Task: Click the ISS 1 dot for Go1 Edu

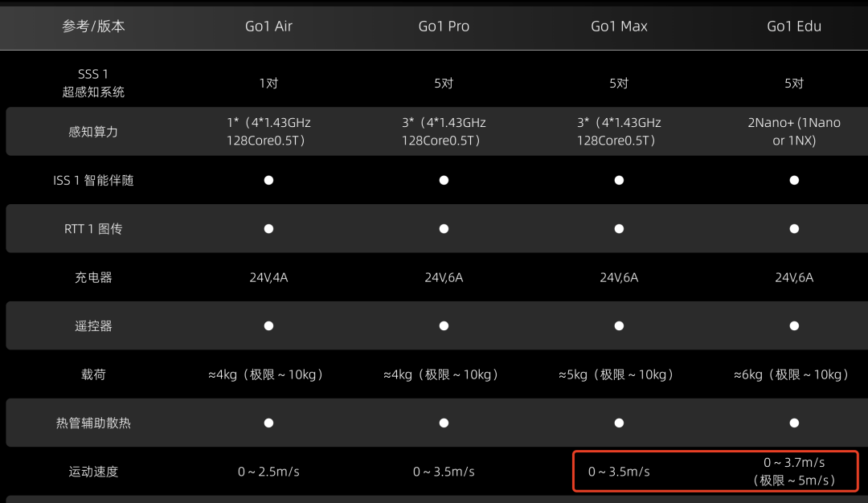Action: coord(794,180)
